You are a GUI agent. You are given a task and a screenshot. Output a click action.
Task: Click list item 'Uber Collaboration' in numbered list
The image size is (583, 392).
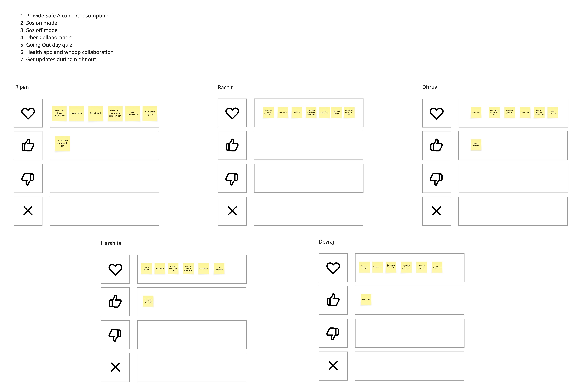[49, 38]
